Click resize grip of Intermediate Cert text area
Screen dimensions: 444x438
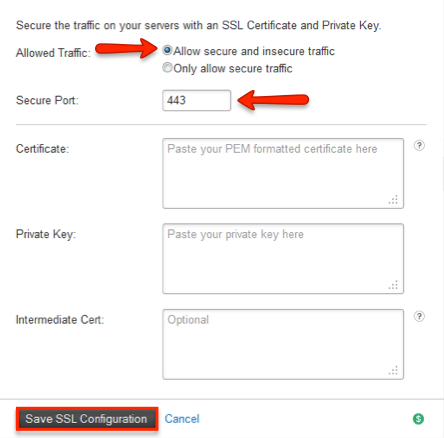point(393,370)
